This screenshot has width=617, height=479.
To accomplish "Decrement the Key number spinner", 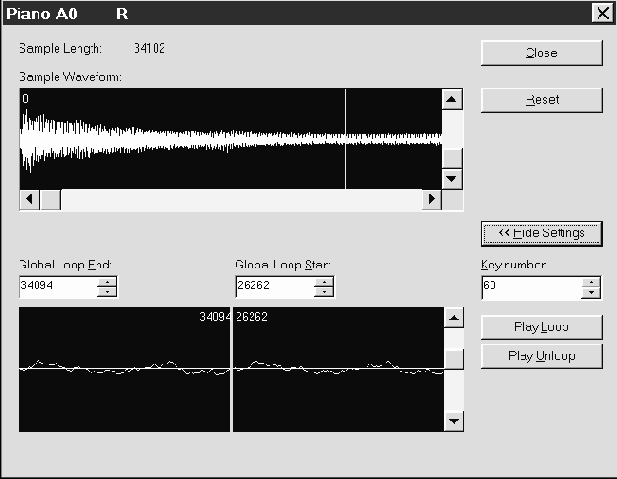I will [x=591, y=293].
